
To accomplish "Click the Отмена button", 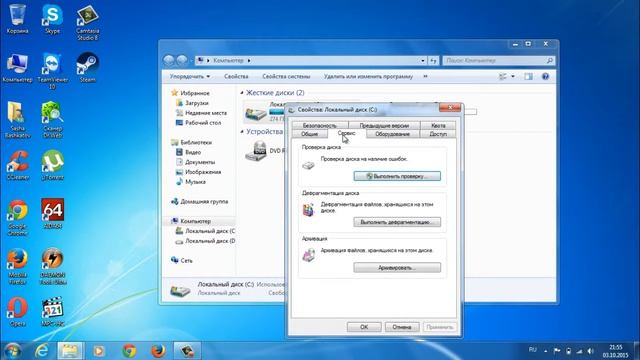I will (401, 327).
